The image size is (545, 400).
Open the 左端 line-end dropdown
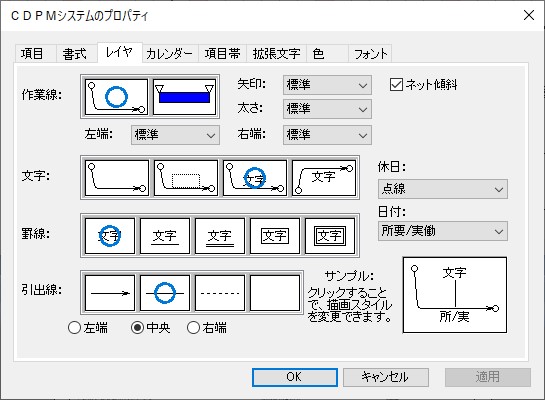[x=175, y=134]
